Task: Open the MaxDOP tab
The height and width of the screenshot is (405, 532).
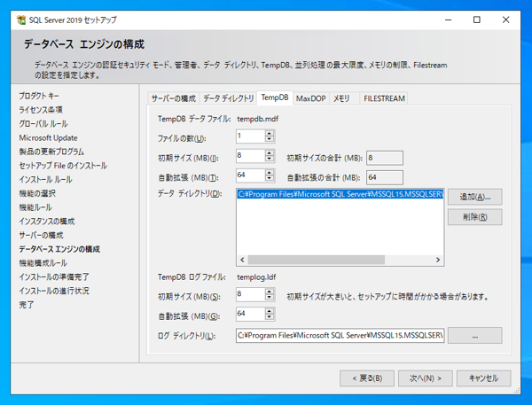Action: tap(311, 98)
